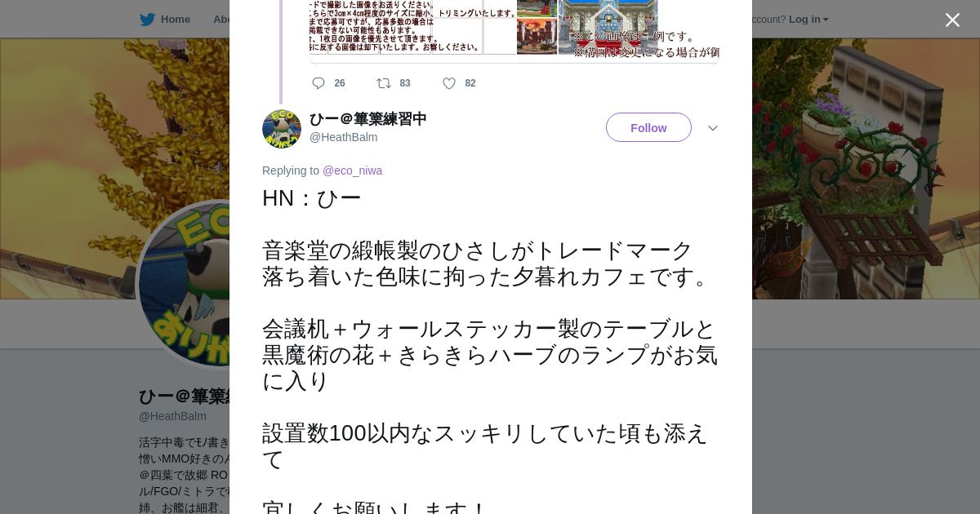Viewport: 980px width, 514px height.
Task: Open the large profile avatar behind the overlay
Action: tap(184, 284)
